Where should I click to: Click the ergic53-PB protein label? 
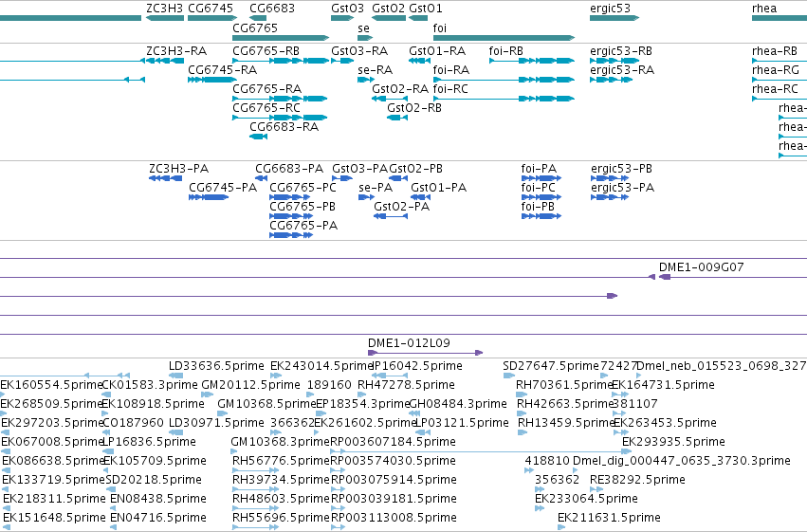coord(622,169)
